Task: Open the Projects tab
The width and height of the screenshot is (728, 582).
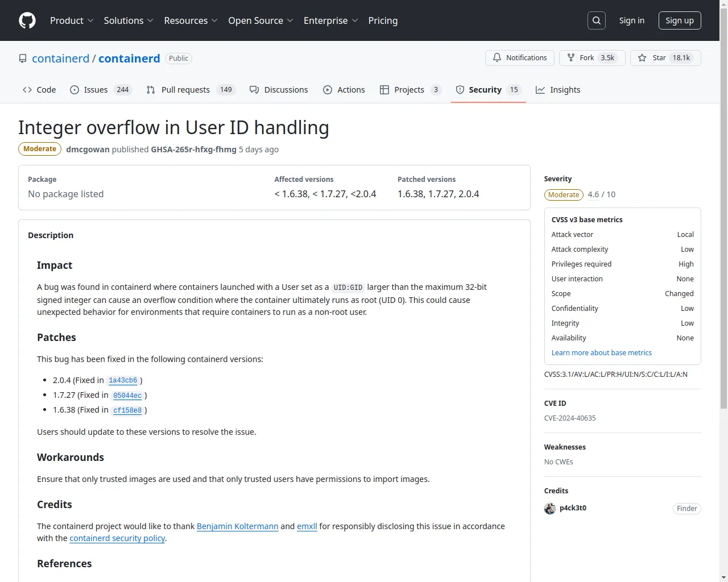Action: (411, 90)
